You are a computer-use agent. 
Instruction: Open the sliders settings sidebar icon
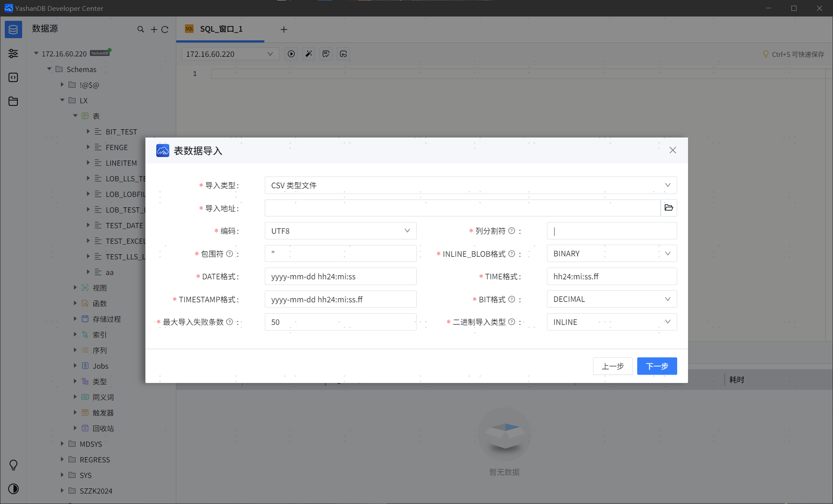(x=13, y=53)
